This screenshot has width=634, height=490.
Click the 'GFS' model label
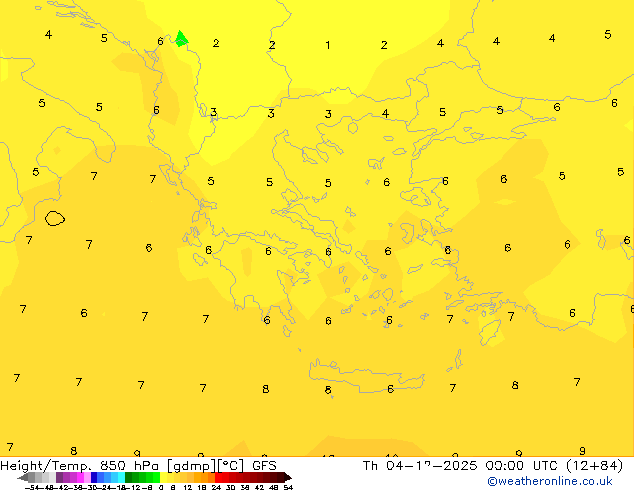pos(264,466)
